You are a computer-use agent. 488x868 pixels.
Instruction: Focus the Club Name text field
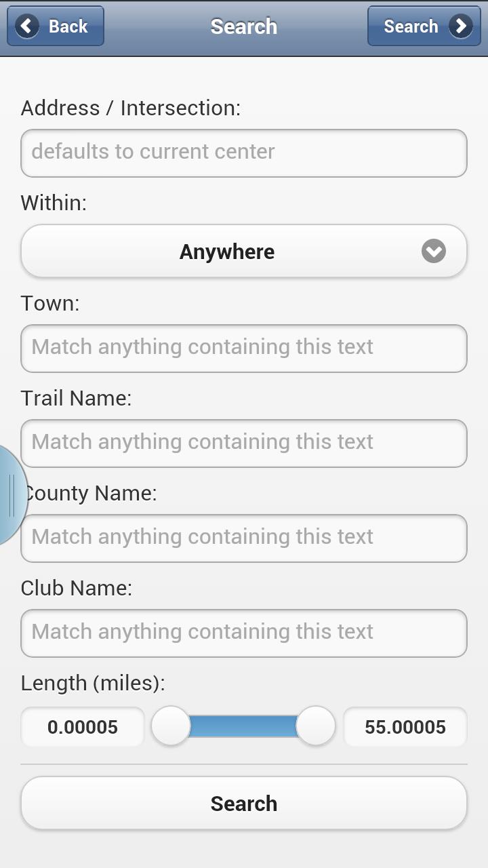tap(244, 633)
